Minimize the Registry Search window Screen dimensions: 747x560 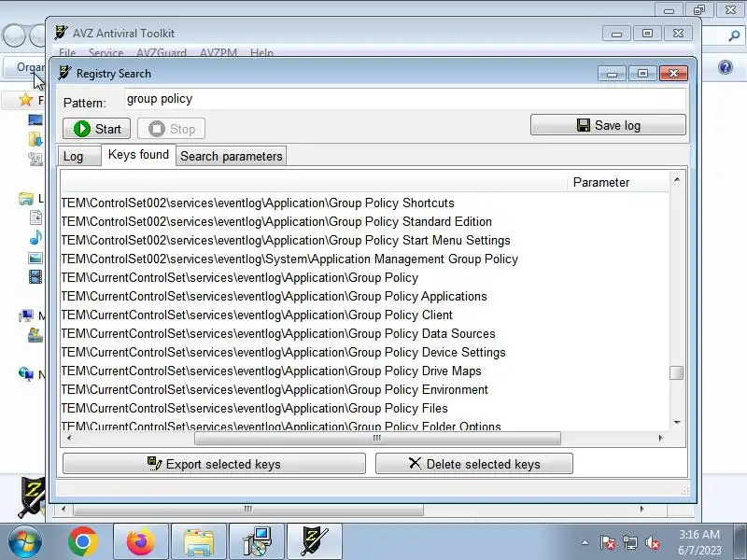click(613, 73)
